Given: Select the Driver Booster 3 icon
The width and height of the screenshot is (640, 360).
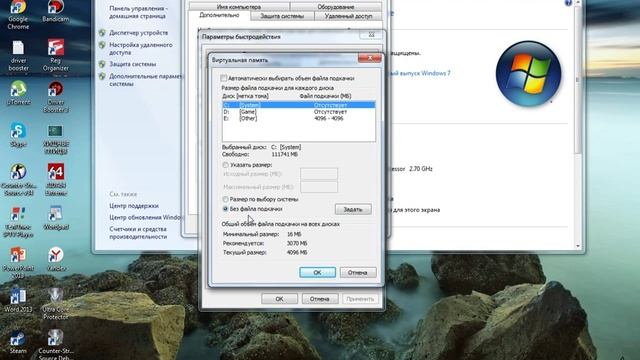Looking at the screenshot, I should pyautogui.click(x=56, y=97).
